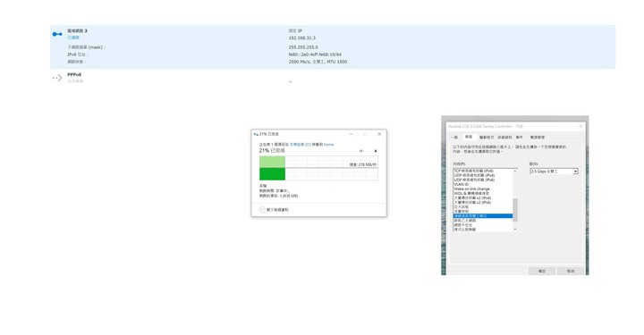Click the blue connected status under LAN 3
This screenshot has width=644, height=335.
73,38
